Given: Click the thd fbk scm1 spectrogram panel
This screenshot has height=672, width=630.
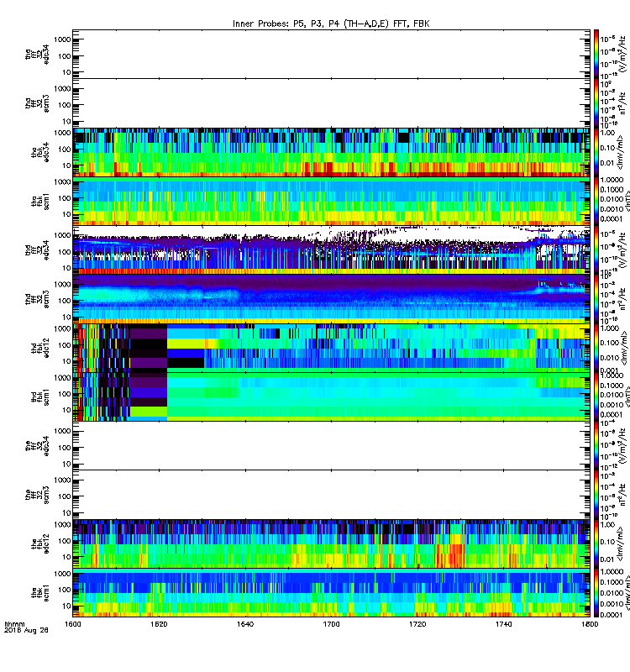Looking at the screenshot, I should pyautogui.click(x=331, y=396).
